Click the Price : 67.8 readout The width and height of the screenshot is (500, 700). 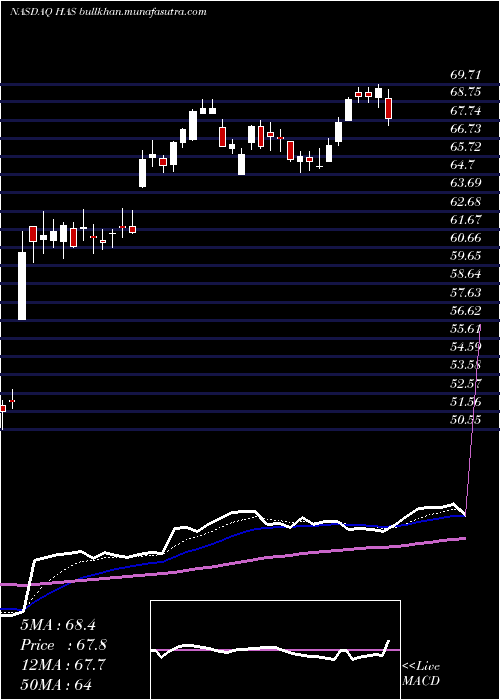63,645
